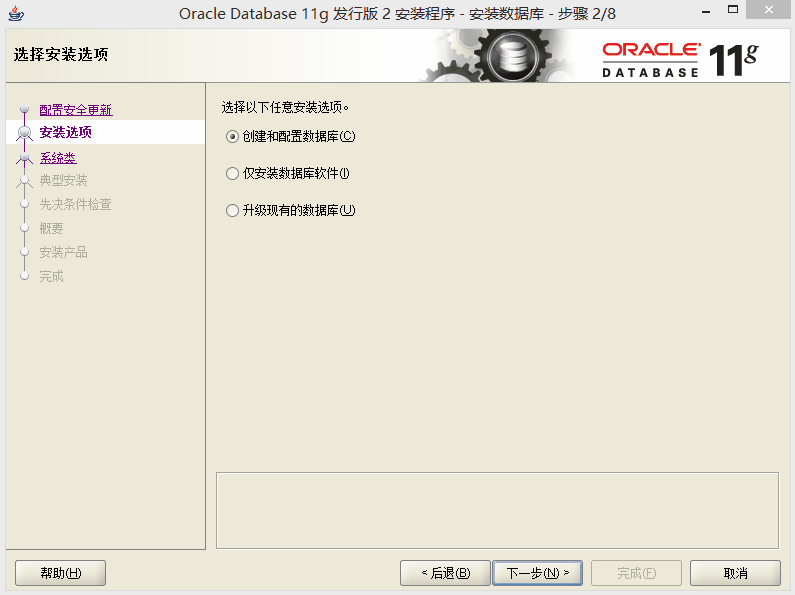Image resolution: width=795 pixels, height=595 pixels.
Task: Select the 安装选项 step in the sidebar
Action: (x=65, y=132)
